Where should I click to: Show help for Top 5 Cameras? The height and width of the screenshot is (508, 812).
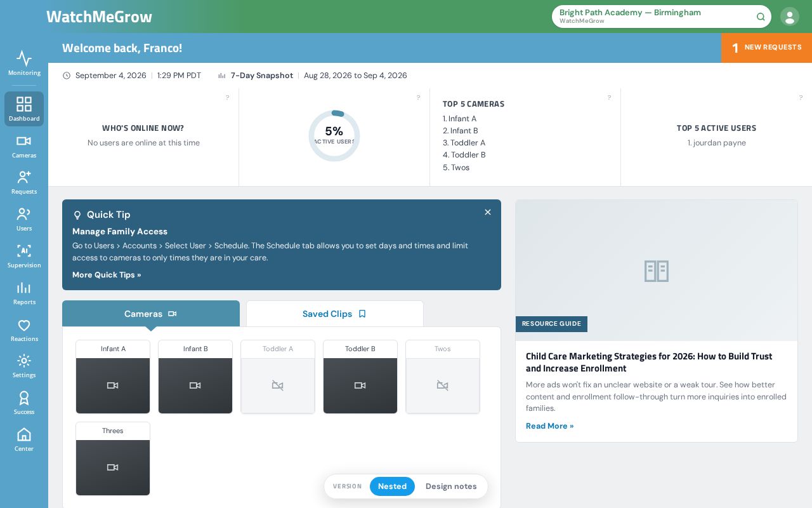[x=610, y=97]
